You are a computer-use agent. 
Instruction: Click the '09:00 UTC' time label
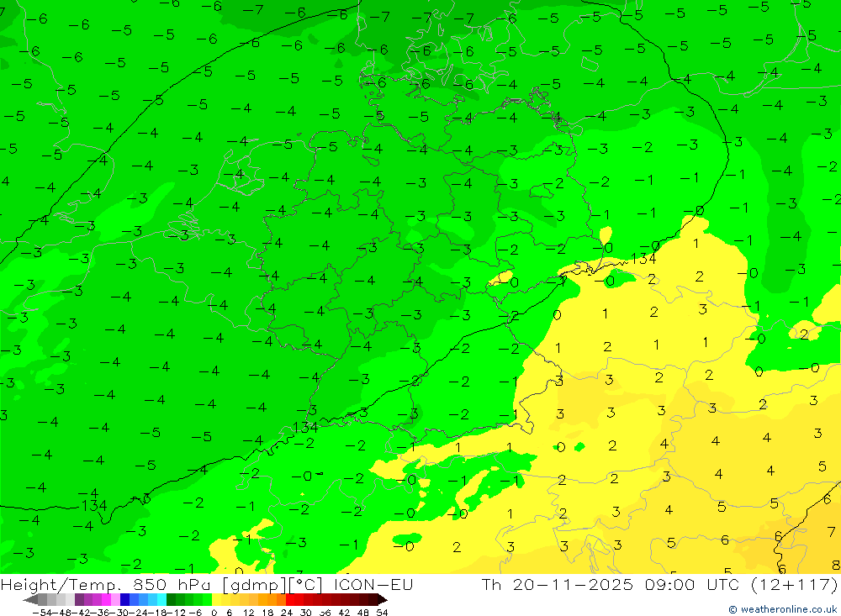[692, 584]
